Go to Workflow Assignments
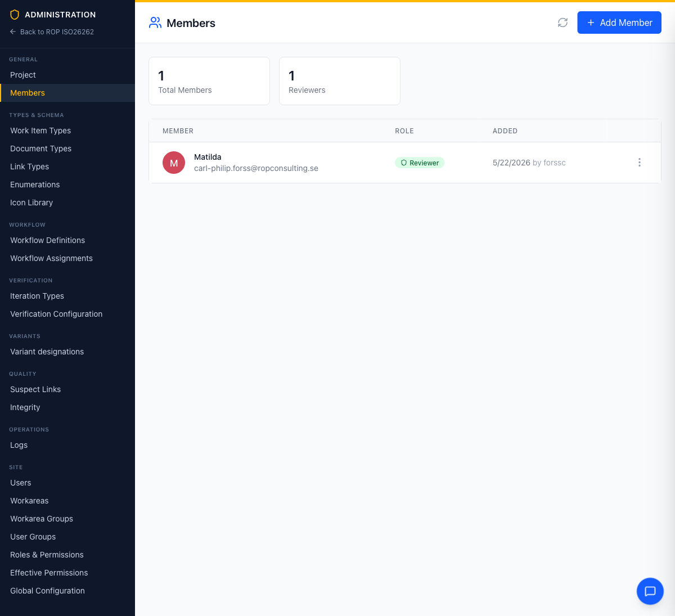Viewport: 675px width, 616px height. pyautogui.click(x=67, y=258)
